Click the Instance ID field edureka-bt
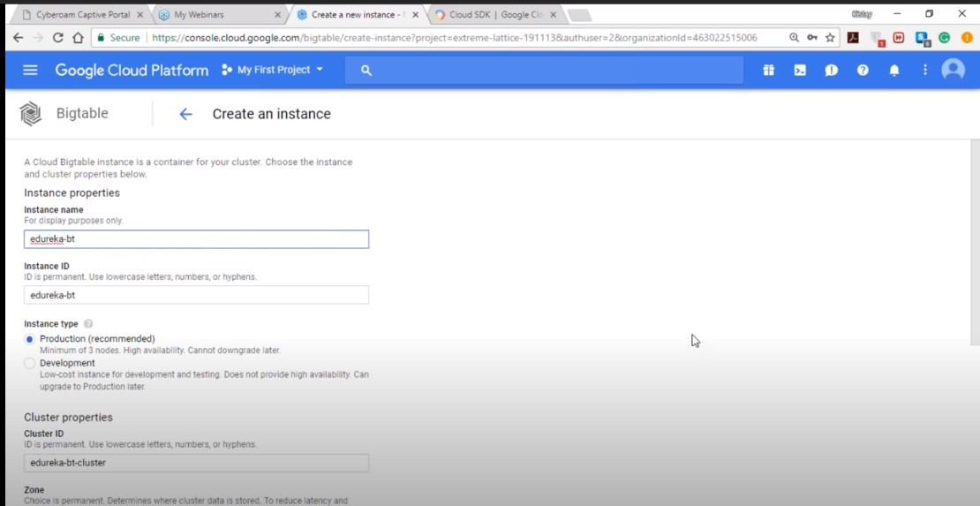The image size is (980, 506). 196,295
